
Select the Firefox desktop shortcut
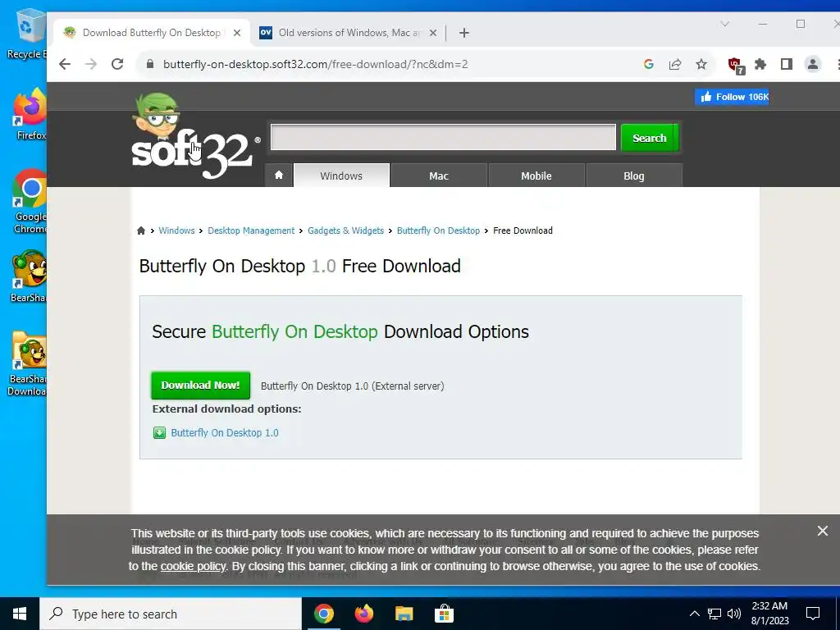pos(30,114)
